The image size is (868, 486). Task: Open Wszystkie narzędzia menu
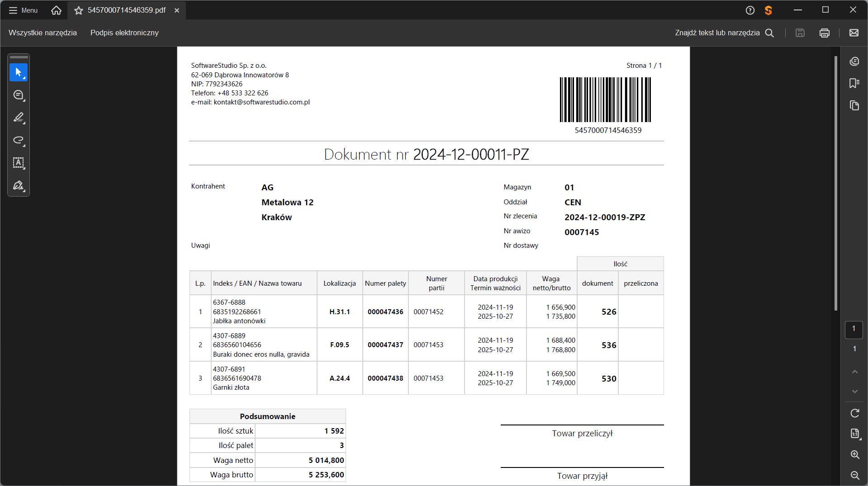[x=43, y=33]
